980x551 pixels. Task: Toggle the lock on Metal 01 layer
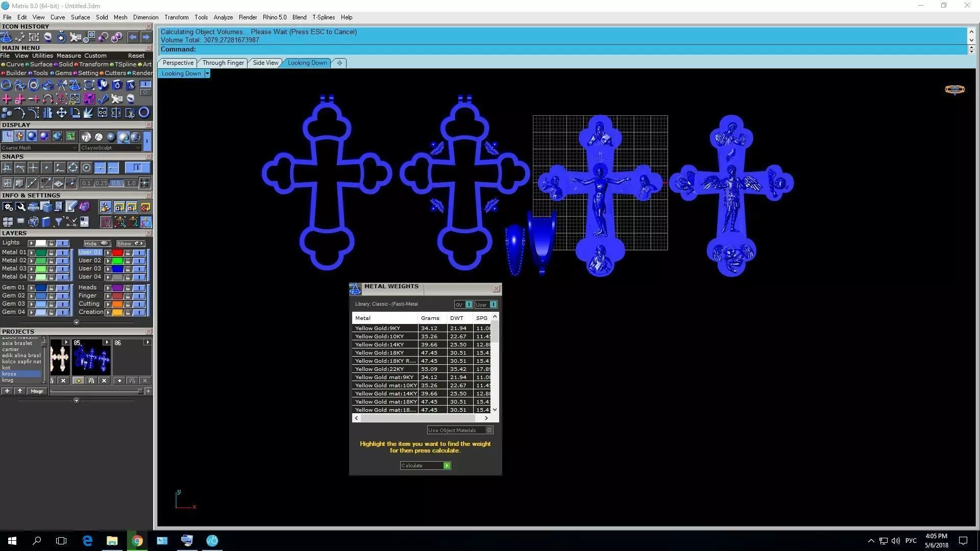[51, 253]
